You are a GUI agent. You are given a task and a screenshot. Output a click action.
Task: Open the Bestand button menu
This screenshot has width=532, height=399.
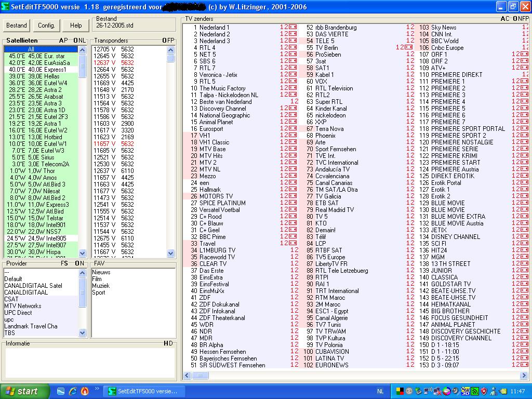pyautogui.click(x=16, y=25)
